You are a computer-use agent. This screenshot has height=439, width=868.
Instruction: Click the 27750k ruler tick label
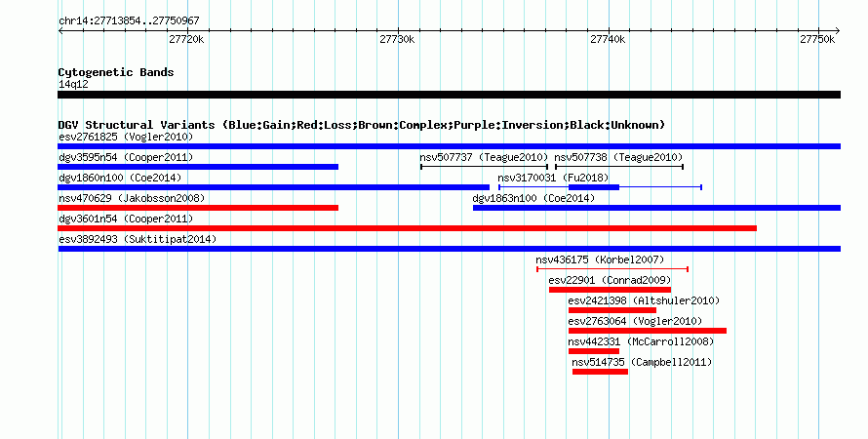(817, 39)
